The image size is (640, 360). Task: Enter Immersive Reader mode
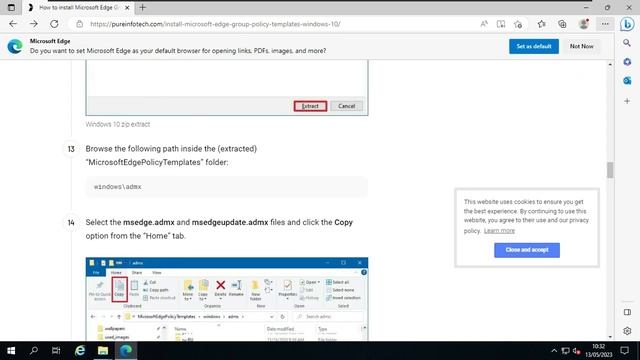501,24
